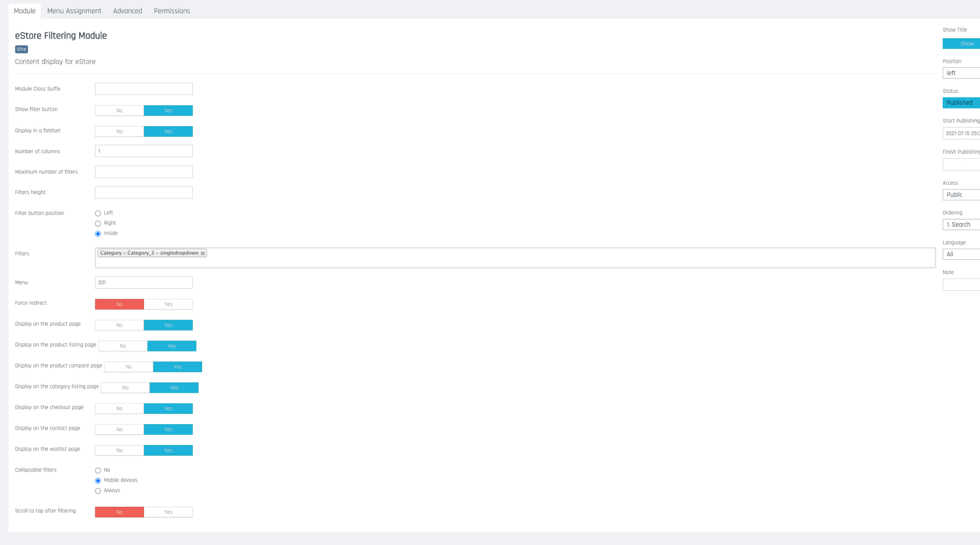Focus the Start Publishing date field
The width and height of the screenshot is (980, 545).
point(961,133)
